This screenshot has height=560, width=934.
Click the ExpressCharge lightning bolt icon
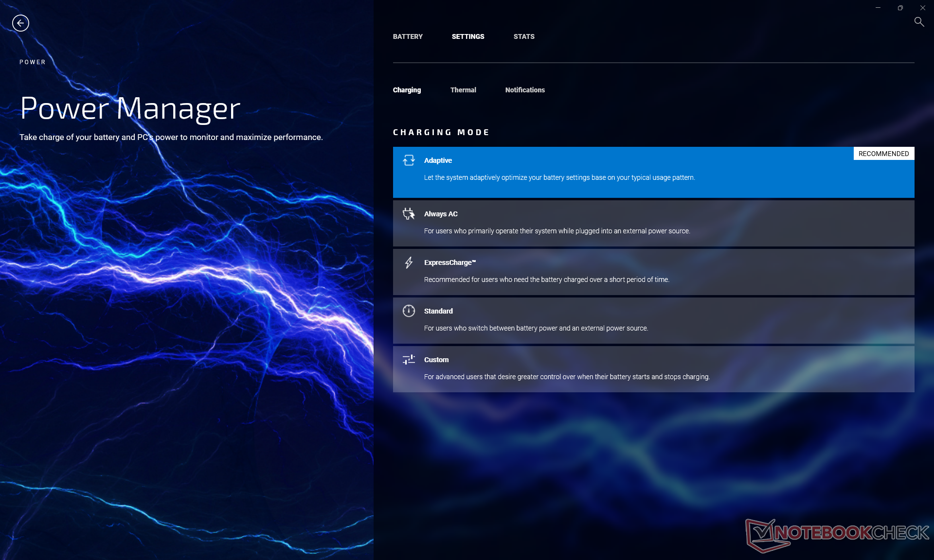[409, 262]
